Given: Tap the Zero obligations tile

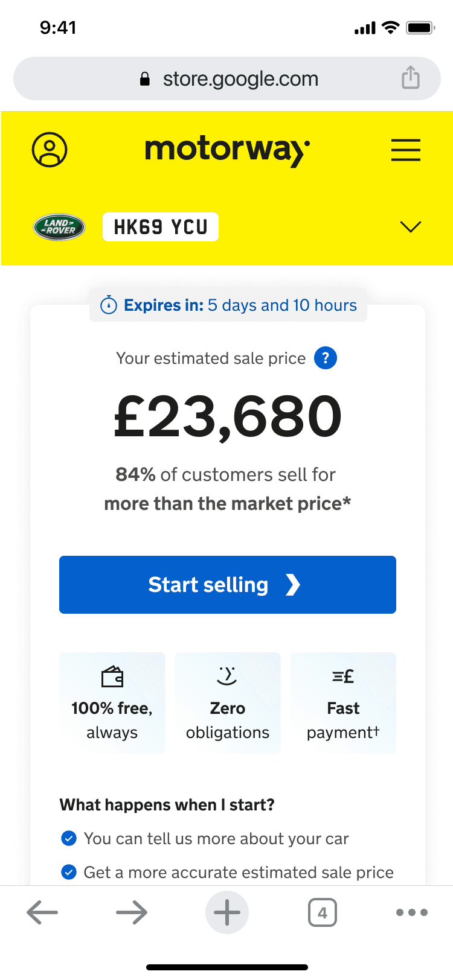Looking at the screenshot, I should tap(228, 703).
